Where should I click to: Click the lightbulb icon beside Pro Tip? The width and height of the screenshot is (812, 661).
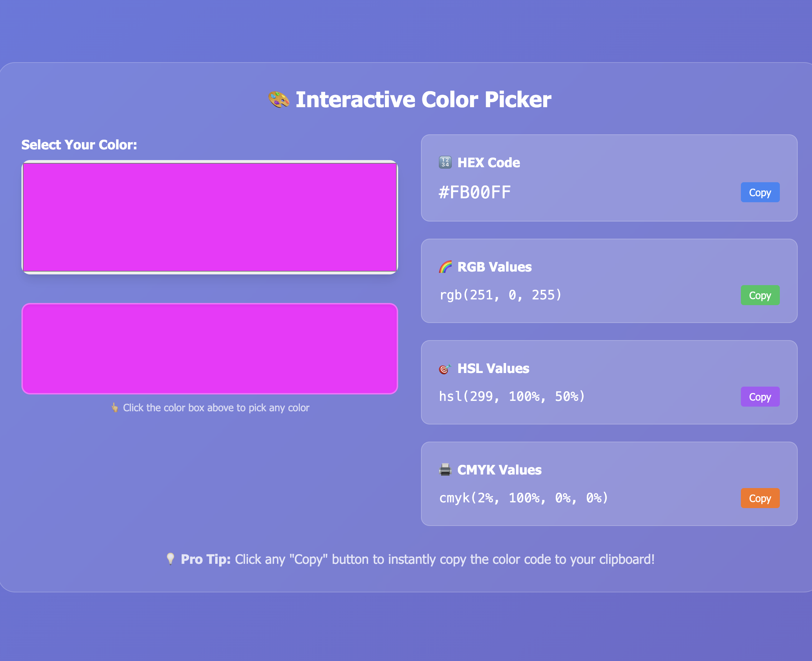click(170, 558)
